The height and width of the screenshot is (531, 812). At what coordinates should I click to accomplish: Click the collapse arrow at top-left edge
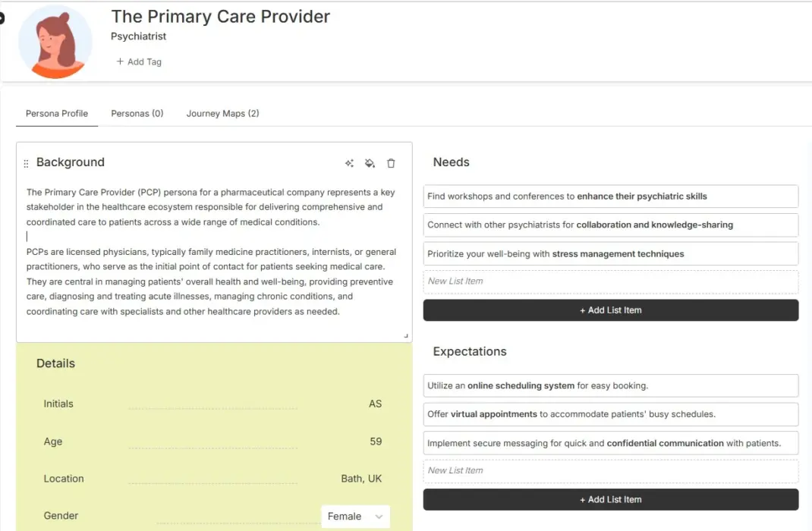pos(3,18)
